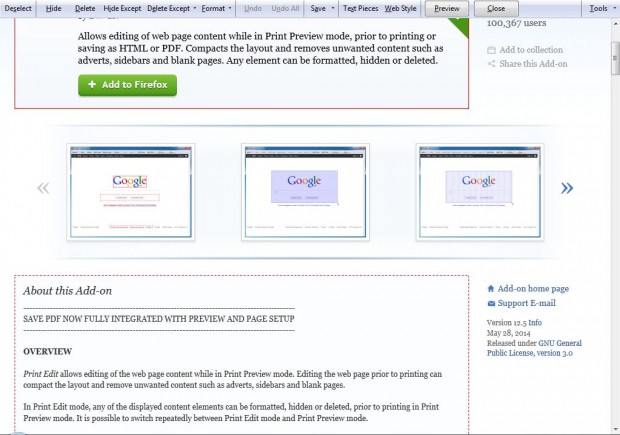Click the GNU General Public License link
620x435 pixels.
click(x=534, y=348)
